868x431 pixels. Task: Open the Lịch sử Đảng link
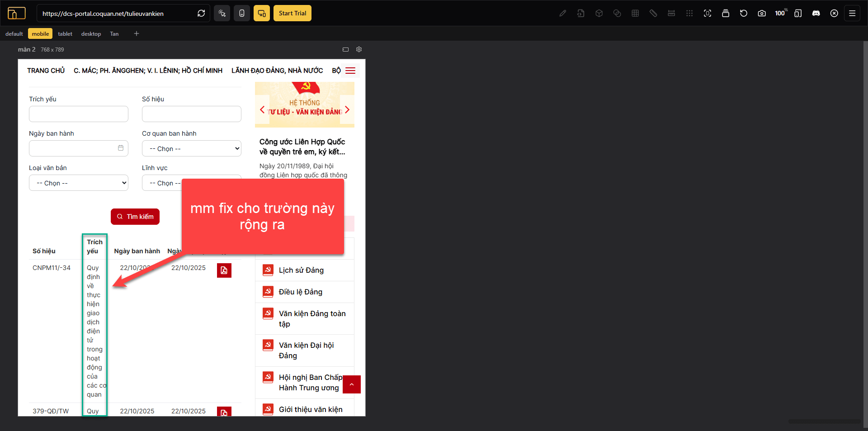(301, 270)
